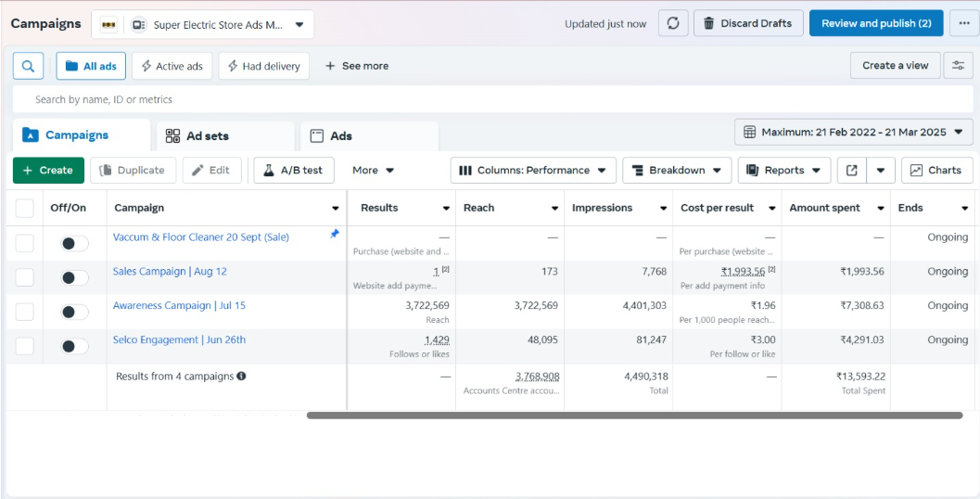
Task: Open the filter settings sliders icon
Action: click(959, 66)
